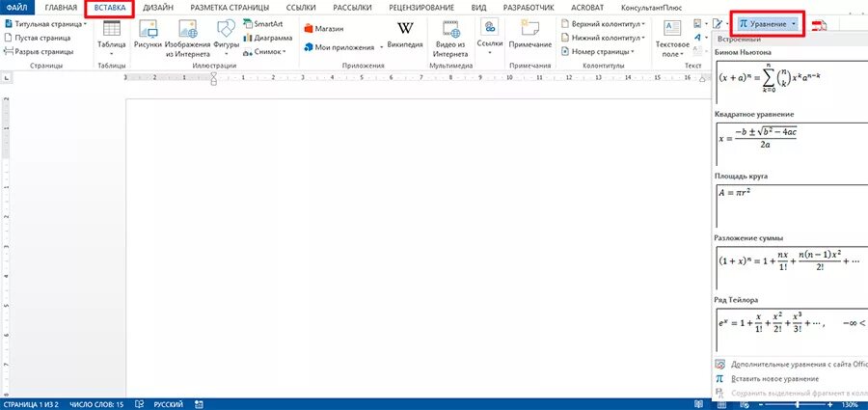Open the РЕЦЕНЗИРОВАНИЕ tab

coord(421,8)
